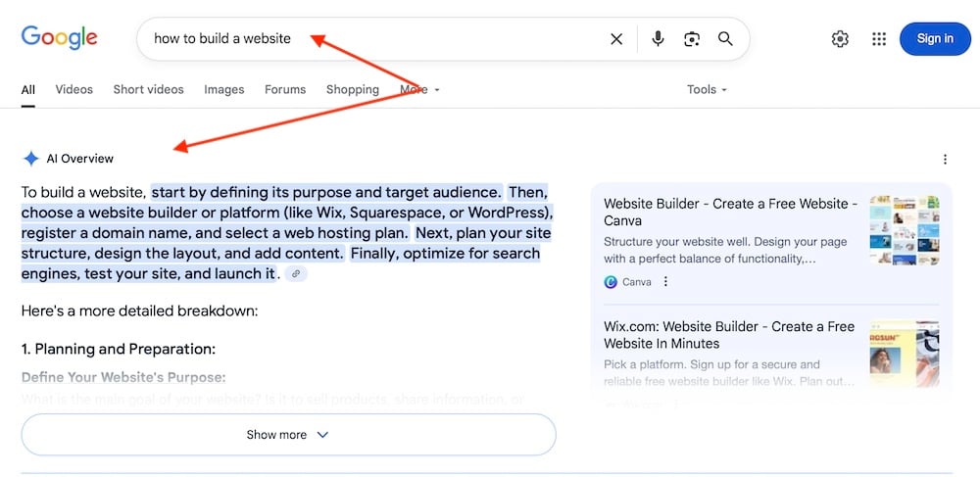
Task: Click "1. Planning and Preparation:" heading
Action: click(119, 349)
